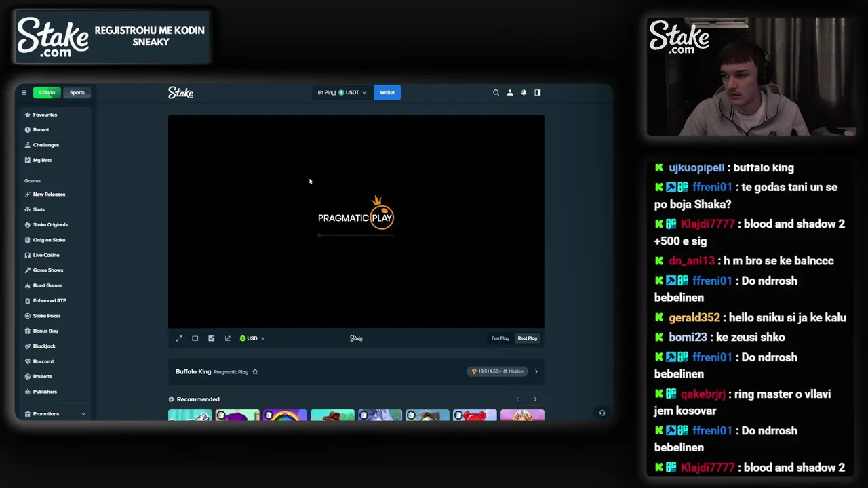Open the hamburger sidebar menu
The height and width of the screenshot is (488, 868).
[x=24, y=93]
